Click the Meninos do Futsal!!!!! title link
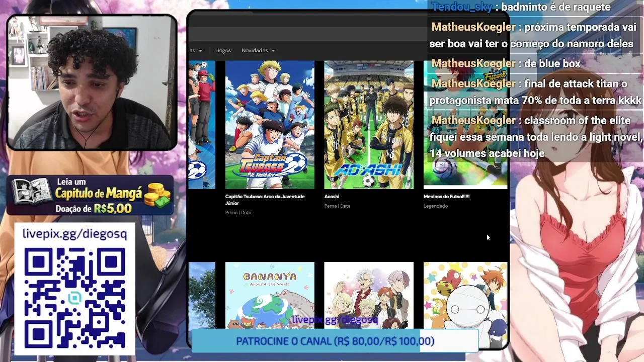This screenshot has height=362, width=644. click(x=446, y=197)
